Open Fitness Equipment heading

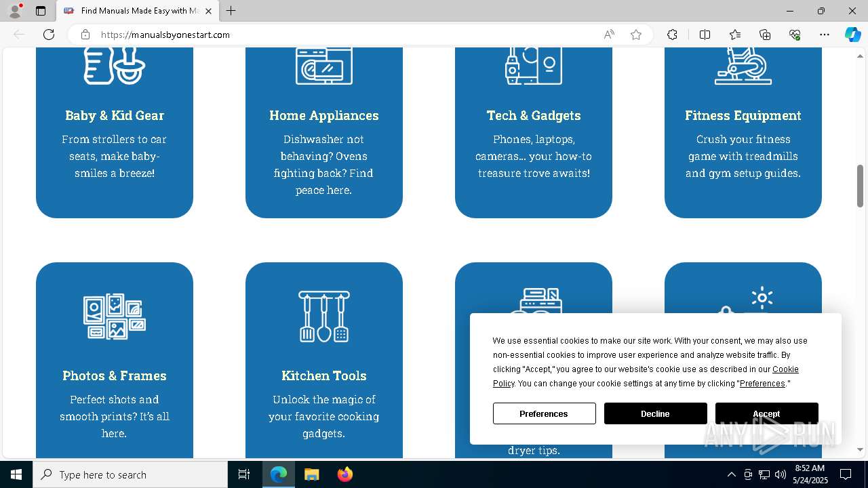tap(743, 115)
